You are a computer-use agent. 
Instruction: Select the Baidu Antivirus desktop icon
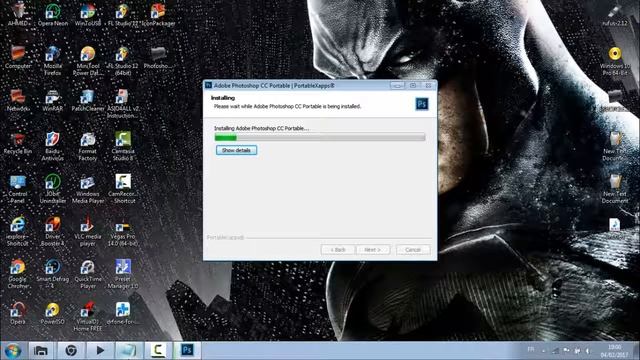point(53,147)
